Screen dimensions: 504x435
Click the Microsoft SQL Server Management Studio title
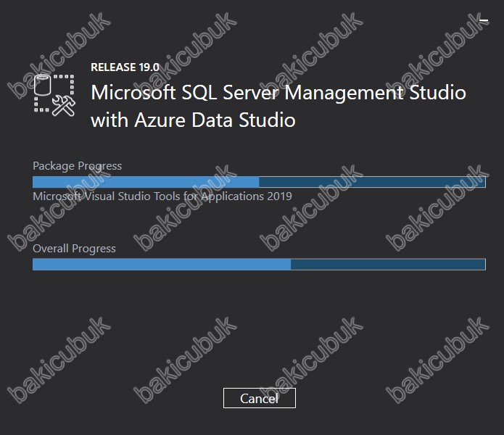278,93
